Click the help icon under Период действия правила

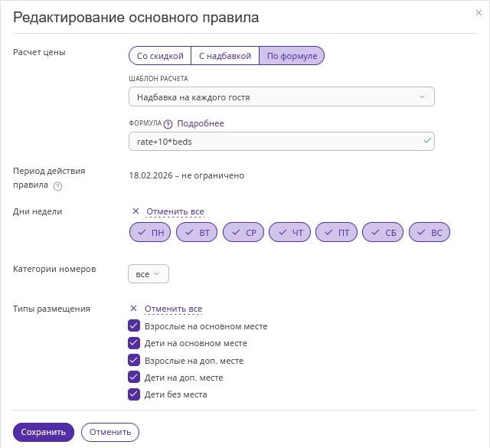click(58, 186)
